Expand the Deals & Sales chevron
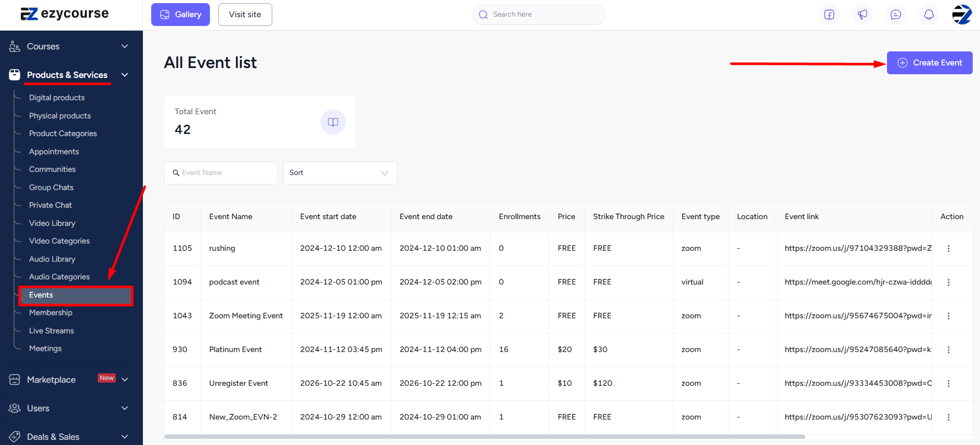 (125, 437)
